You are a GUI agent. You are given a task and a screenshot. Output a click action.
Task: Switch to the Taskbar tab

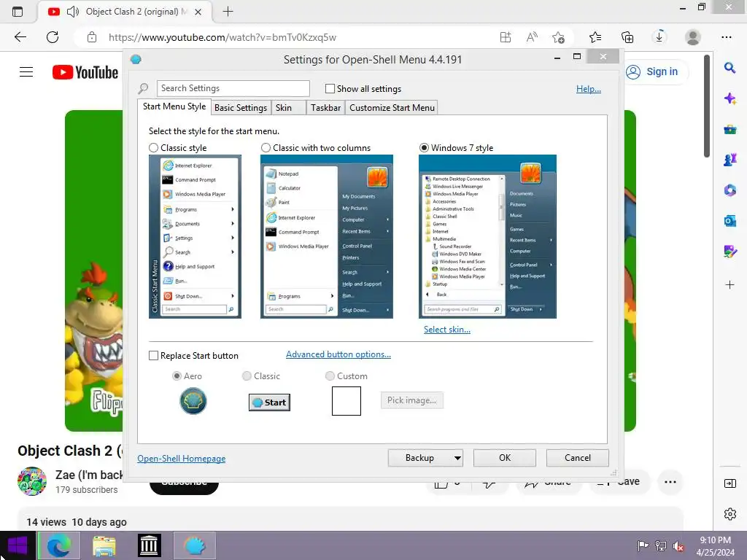click(x=325, y=108)
